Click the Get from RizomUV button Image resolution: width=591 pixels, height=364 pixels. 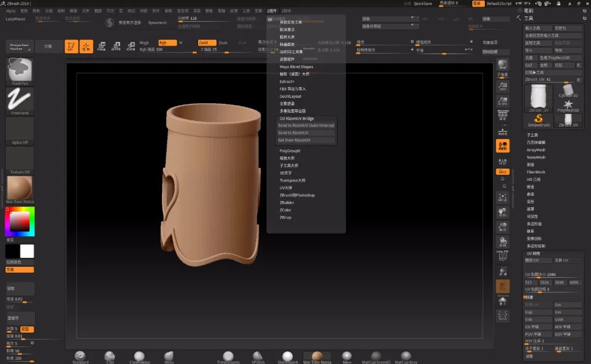click(306, 140)
